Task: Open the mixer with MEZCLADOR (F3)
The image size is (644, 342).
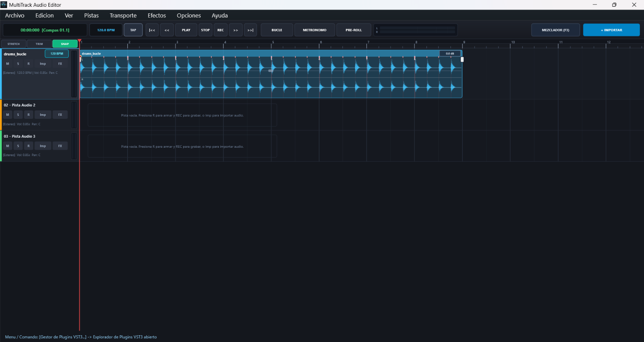Action: pyautogui.click(x=555, y=30)
